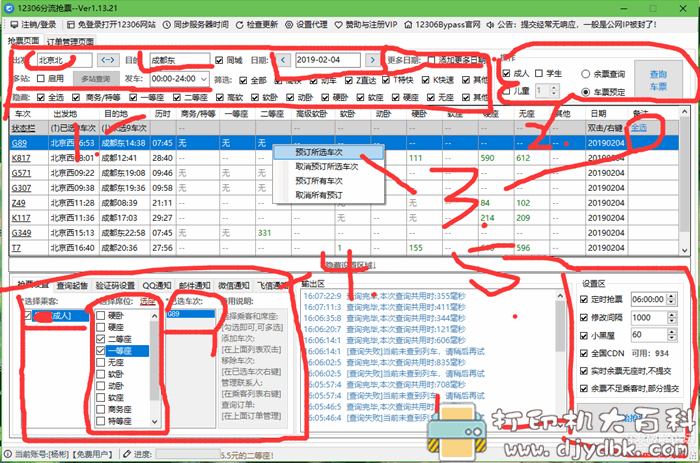Toggle the K快速 filter checkbox
700x463 pixels.
coord(425,80)
